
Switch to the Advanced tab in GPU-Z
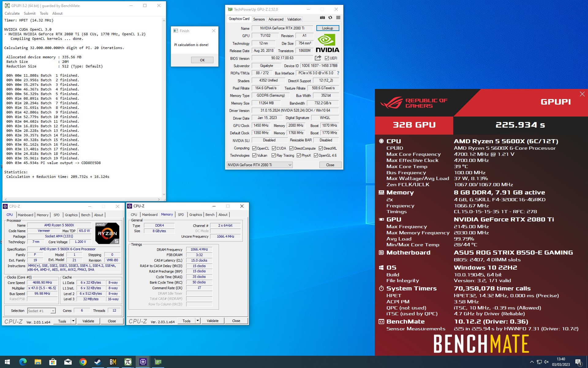pos(276,19)
